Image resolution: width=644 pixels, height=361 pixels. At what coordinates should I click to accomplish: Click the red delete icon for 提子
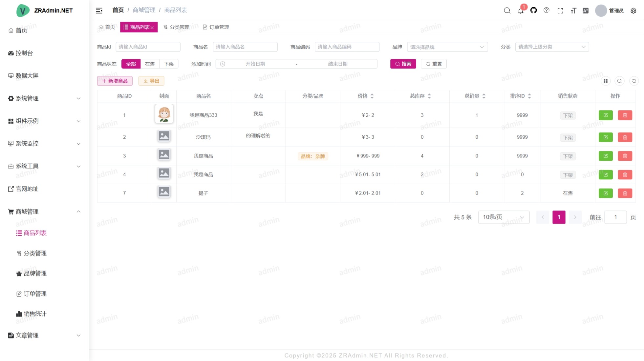(625, 193)
